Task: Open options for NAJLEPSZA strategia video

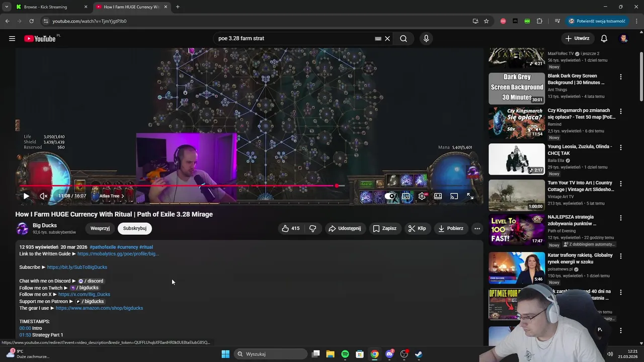Action: click(x=621, y=218)
